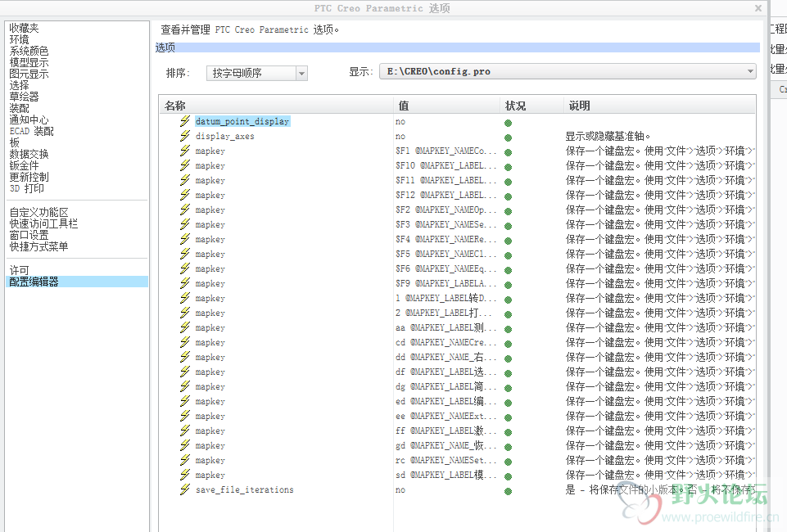Open 快捷方式菜单 settings
Viewport: 787px width, 532px height.
coord(38,246)
